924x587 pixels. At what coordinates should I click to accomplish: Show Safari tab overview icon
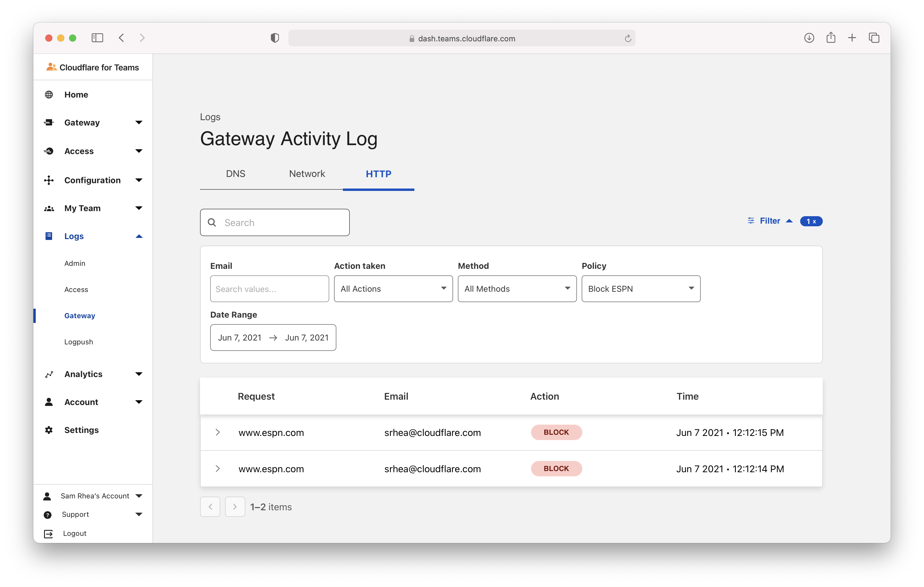coord(874,38)
